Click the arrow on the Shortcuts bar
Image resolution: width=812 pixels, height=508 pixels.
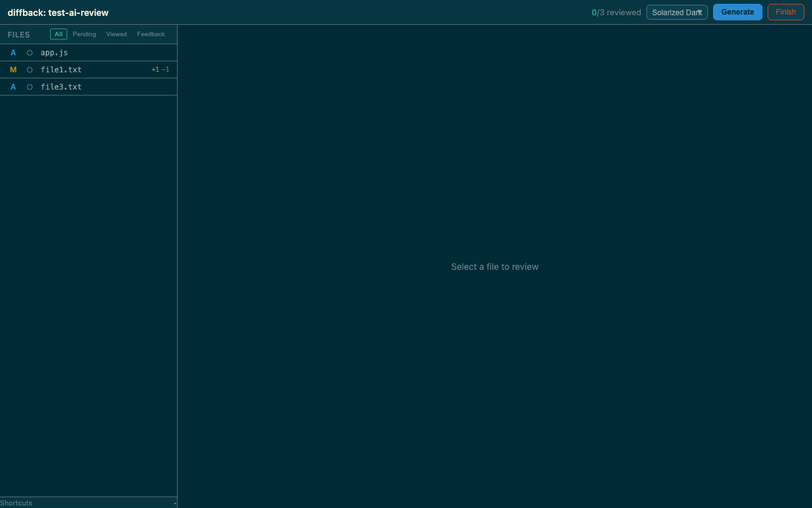coord(174,503)
